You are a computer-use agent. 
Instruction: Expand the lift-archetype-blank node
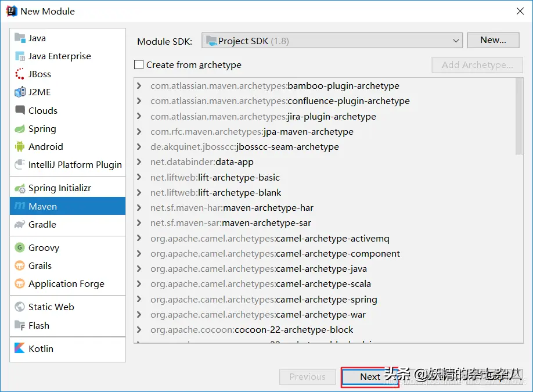[139, 192]
